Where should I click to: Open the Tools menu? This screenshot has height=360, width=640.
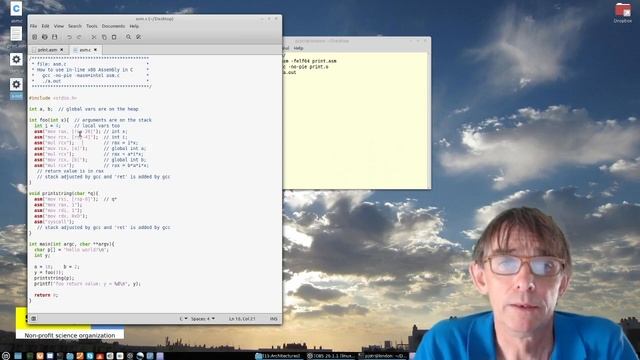(92, 26)
